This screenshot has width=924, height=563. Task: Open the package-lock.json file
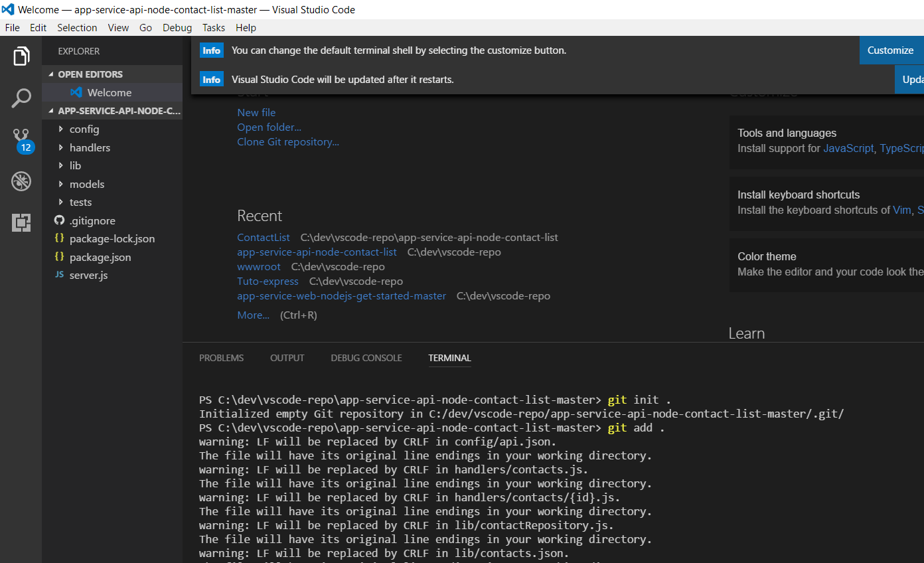point(112,238)
